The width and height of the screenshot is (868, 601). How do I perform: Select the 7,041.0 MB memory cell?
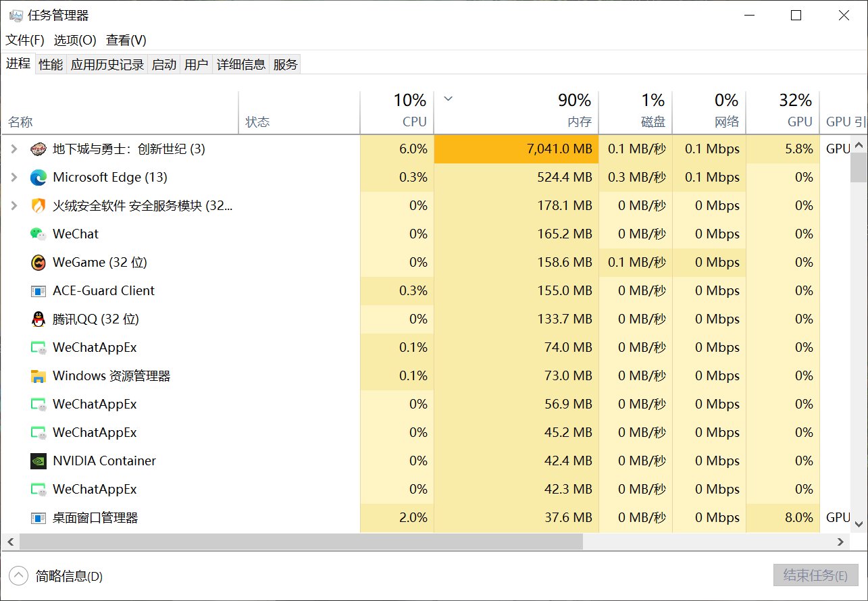point(516,149)
